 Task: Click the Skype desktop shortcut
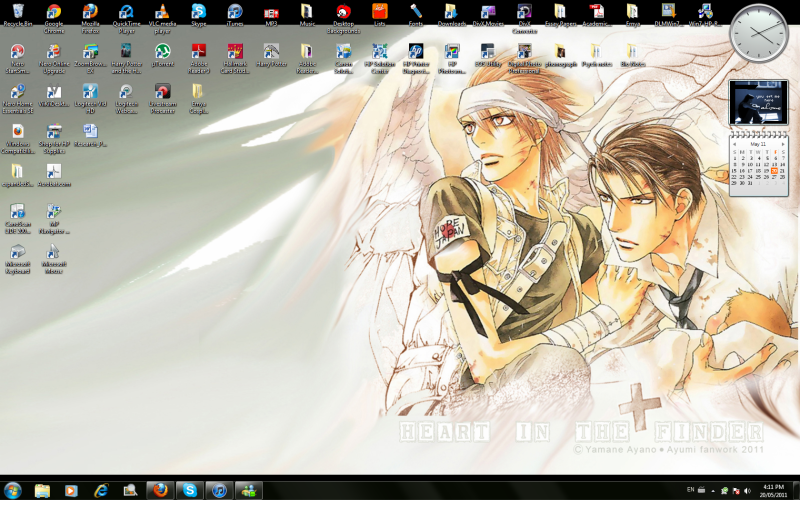[x=198, y=15]
